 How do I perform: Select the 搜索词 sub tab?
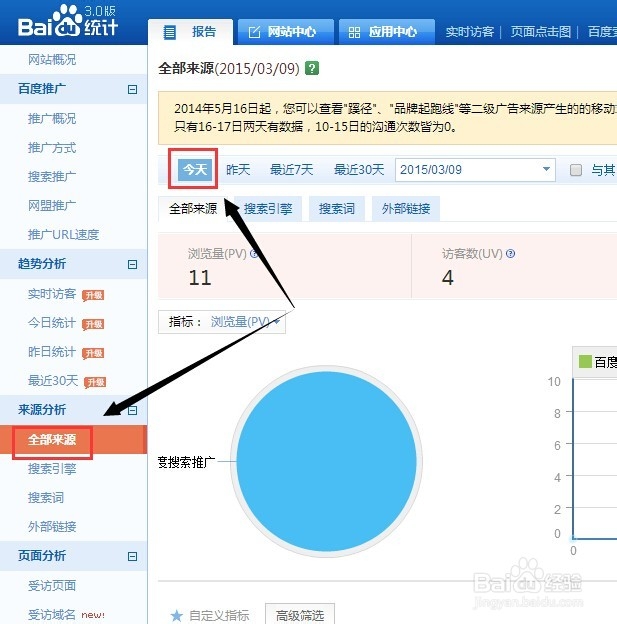337,209
